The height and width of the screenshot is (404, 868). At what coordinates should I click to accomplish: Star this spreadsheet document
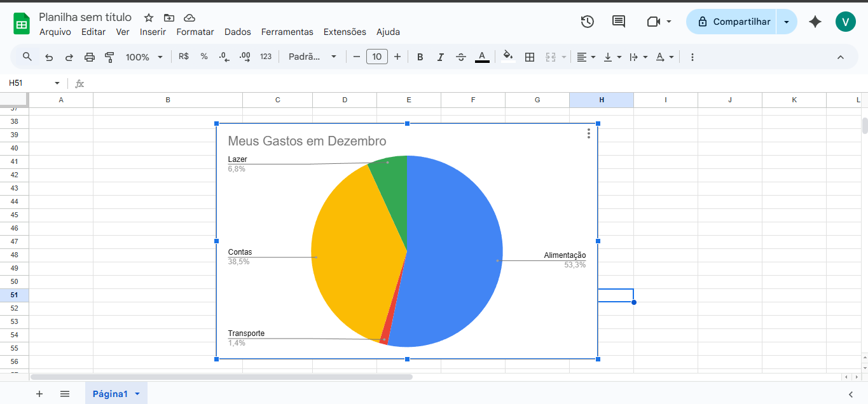point(149,18)
